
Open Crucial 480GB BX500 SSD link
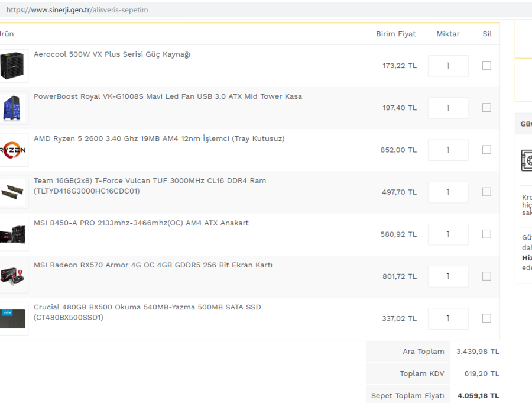(x=147, y=312)
